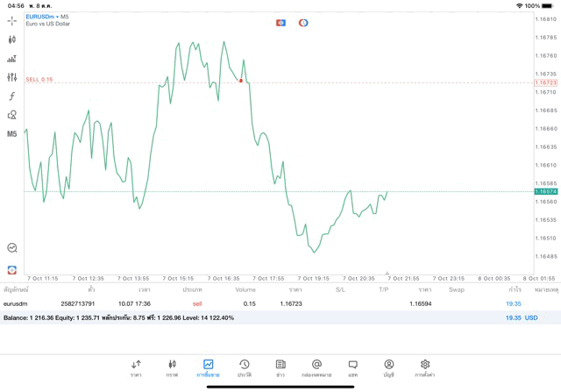Change chart type via candlestick icon
The width and height of the screenshot is (561, 392).
pos(12,39)
